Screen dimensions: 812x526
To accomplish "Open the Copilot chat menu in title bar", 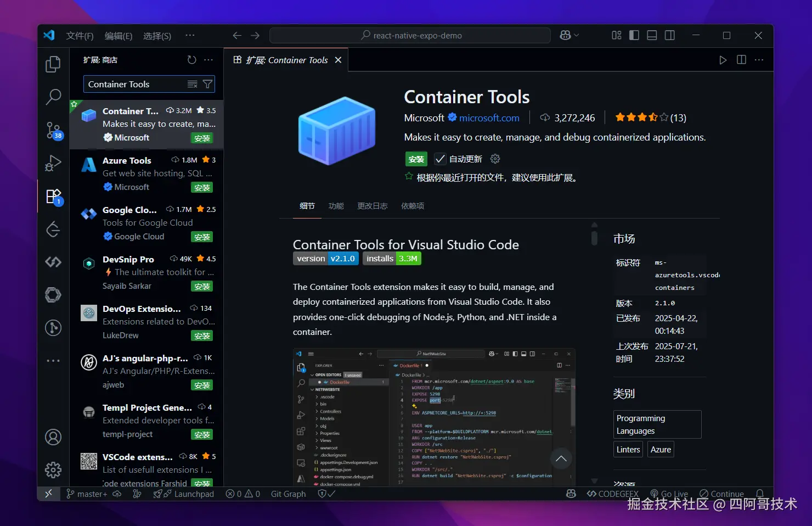I will (569, 35).
